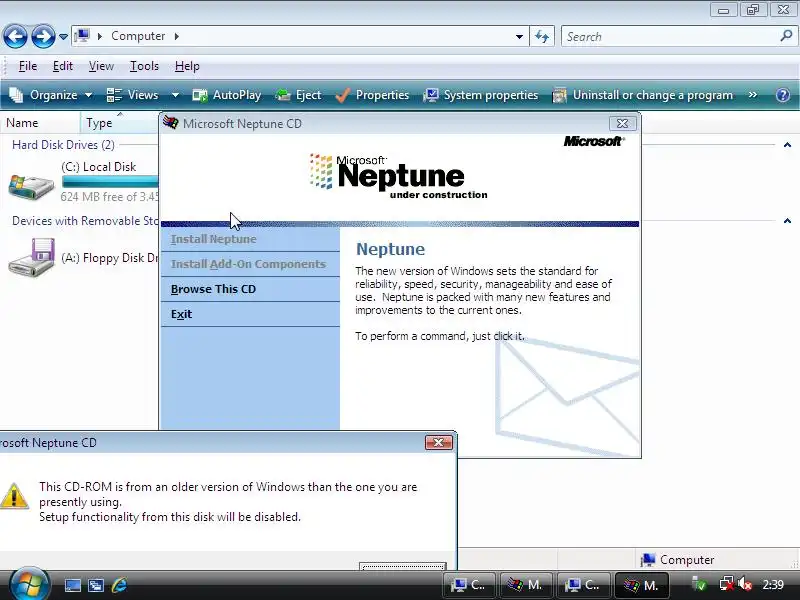Select the (C:) Local Disk drive icon
Viewport: 800px width, 600px height.
(31, 187)
